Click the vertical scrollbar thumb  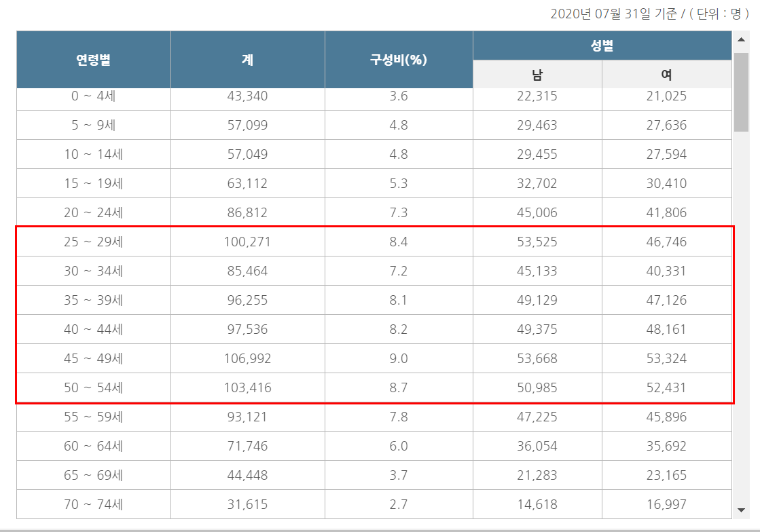pyautogui.click(x=741, y=92)
